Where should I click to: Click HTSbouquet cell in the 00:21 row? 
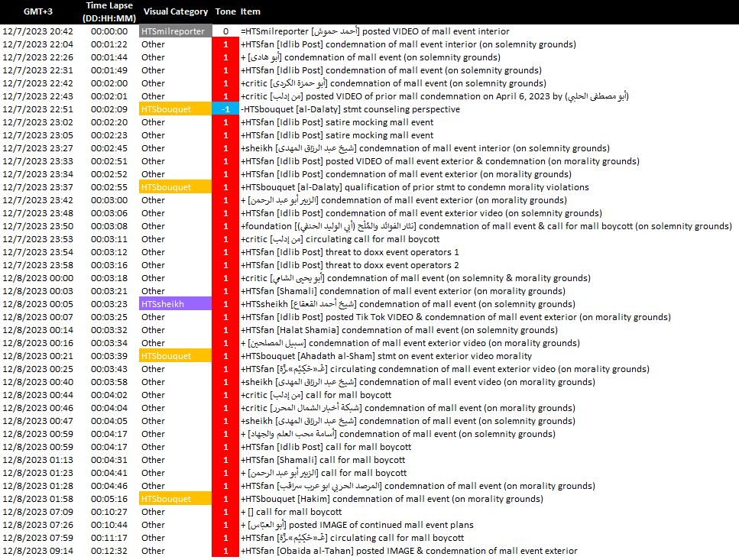coord(175,356)
